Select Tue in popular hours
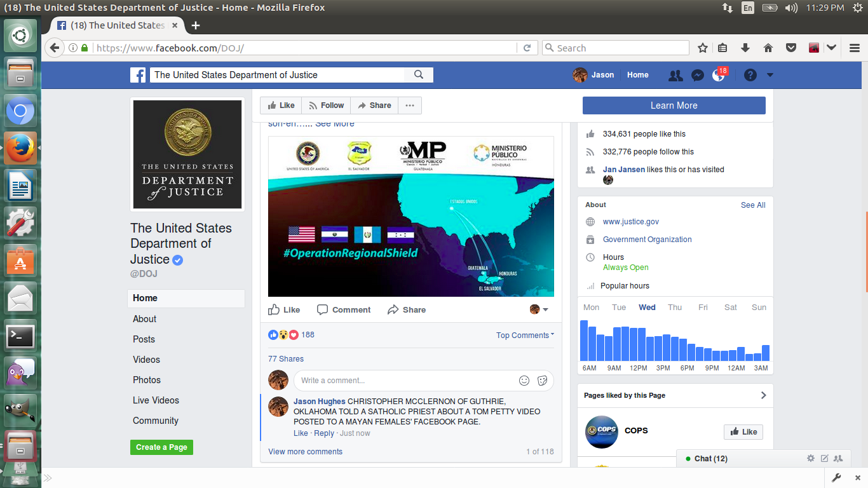Viewport: 868px width, 488px height. click(x=619, y=308)
